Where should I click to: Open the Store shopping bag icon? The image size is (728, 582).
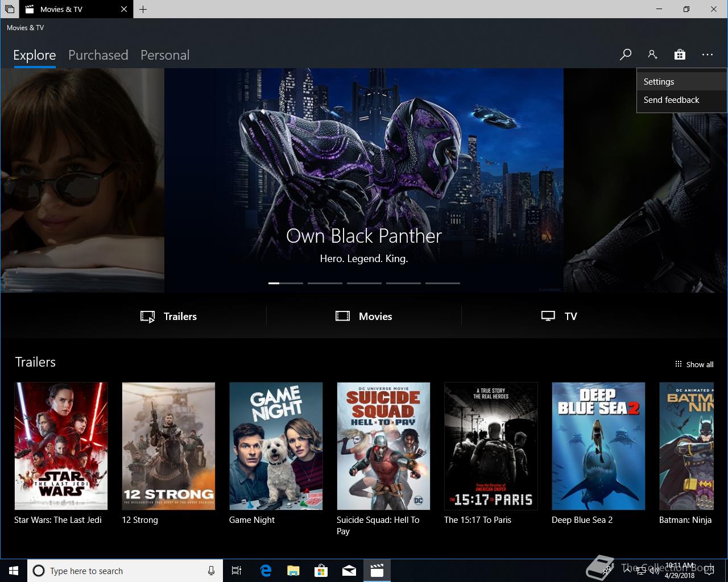coord(680,55)
